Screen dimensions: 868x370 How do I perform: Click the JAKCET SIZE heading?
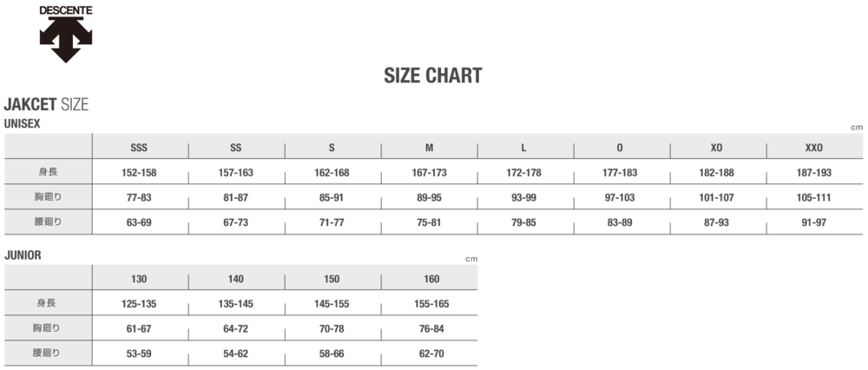(47, 105)
